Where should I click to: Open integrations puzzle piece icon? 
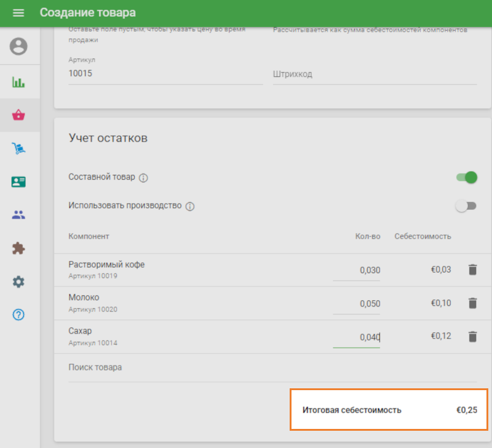19,248
